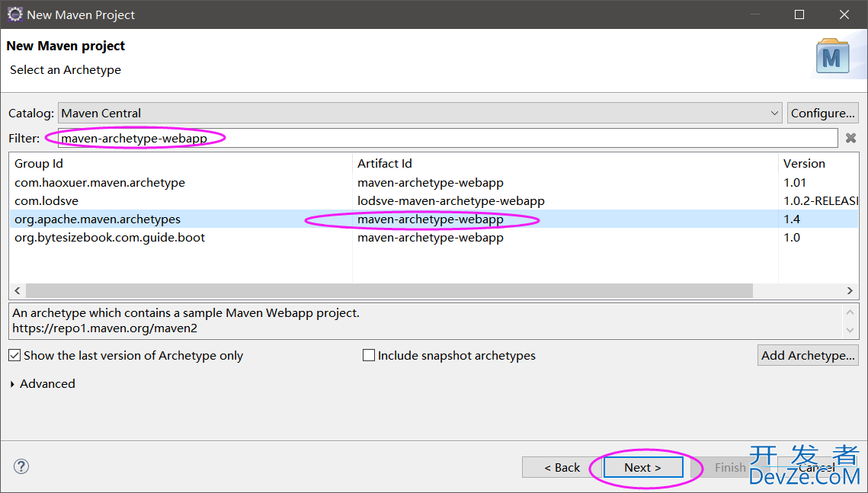Click the Add Archetype... button

[x=808, y=355]
